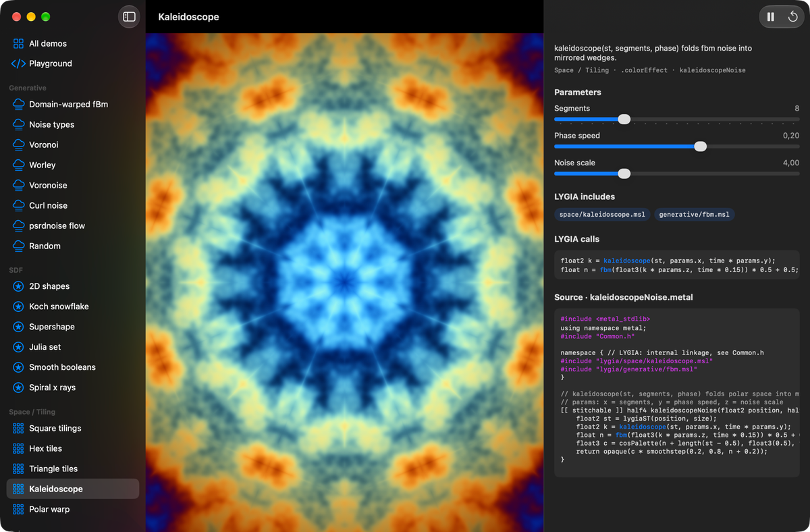This screenshot has height=532, width=810.
Task: Pause the shader animation
Action: pos(771,17)
